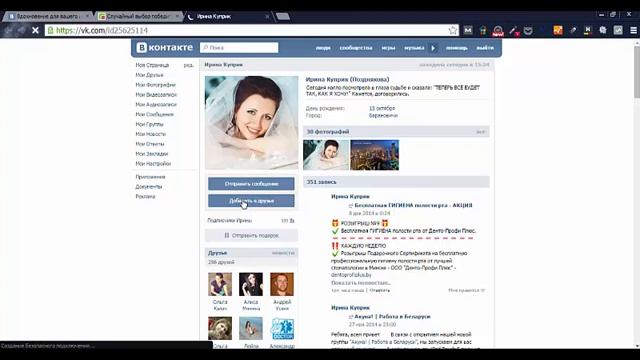Open the night city photo thumbnail
Viewport: 640px width, 360px height.
(375, 155)
